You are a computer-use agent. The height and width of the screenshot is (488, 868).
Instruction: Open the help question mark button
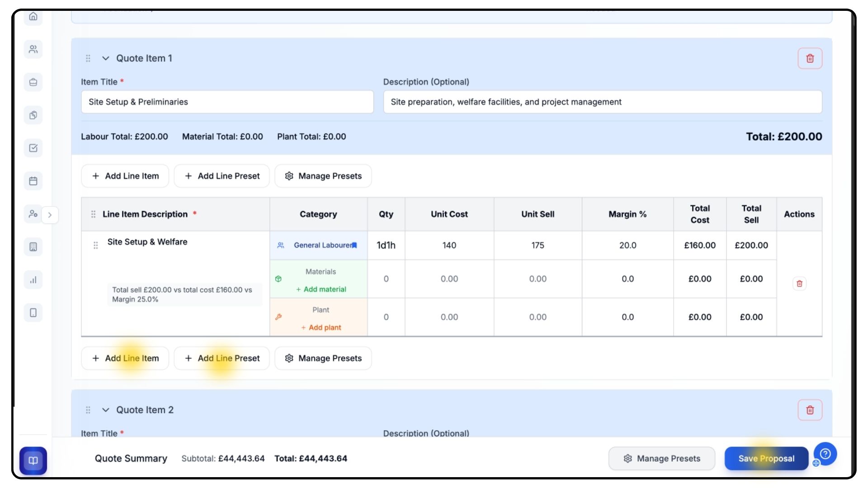[825, 454]
